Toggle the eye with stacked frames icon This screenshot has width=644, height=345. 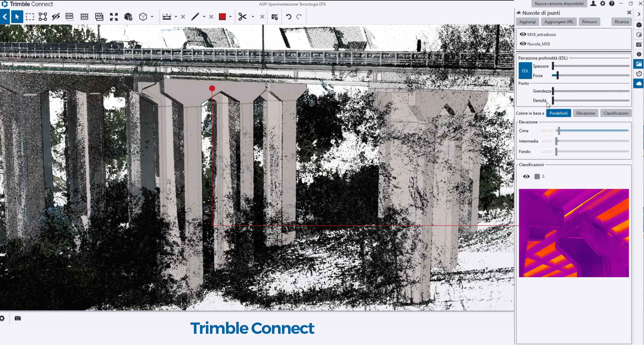pos(99,17)
